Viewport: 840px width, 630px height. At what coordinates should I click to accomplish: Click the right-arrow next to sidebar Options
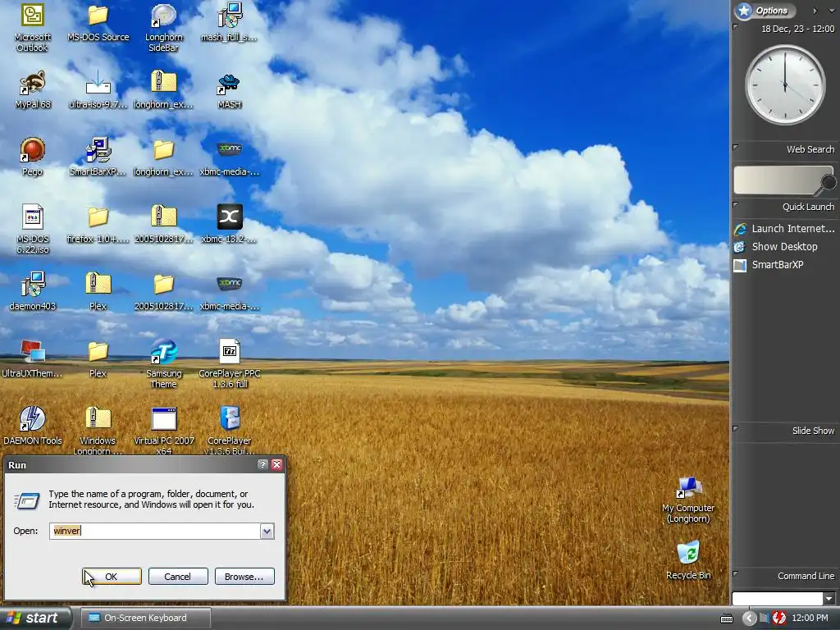(815, 10)
